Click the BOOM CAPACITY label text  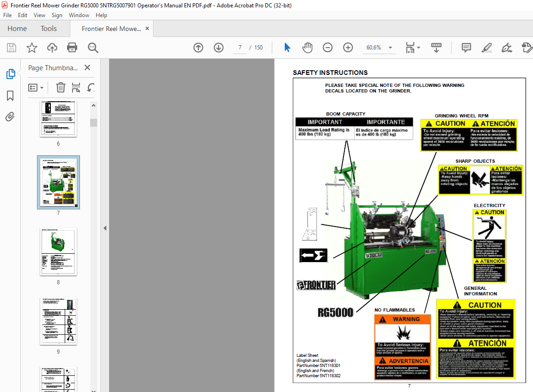click(x=346, y=114)
